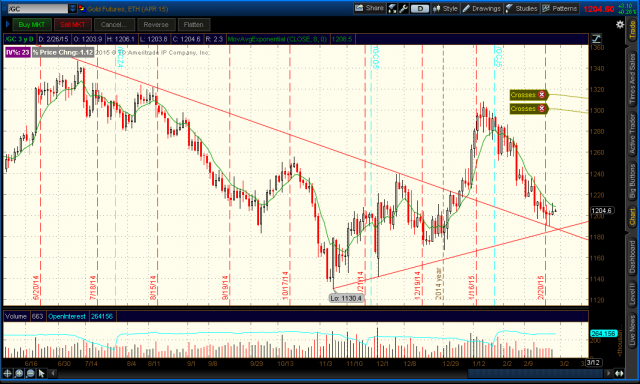Open the Live News sidebar tab
This screenshot has height=384, width=640.
pyautogui.click(x=632, y=330)
